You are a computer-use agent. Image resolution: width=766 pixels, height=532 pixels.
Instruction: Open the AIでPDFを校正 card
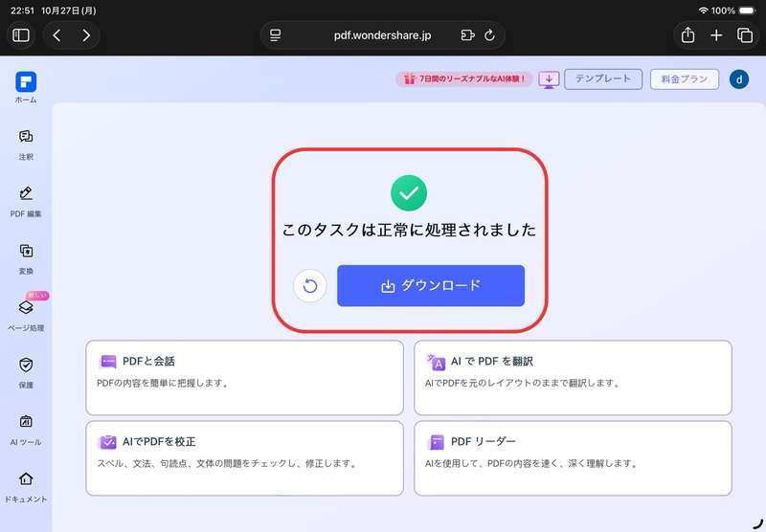click(244, 458)
